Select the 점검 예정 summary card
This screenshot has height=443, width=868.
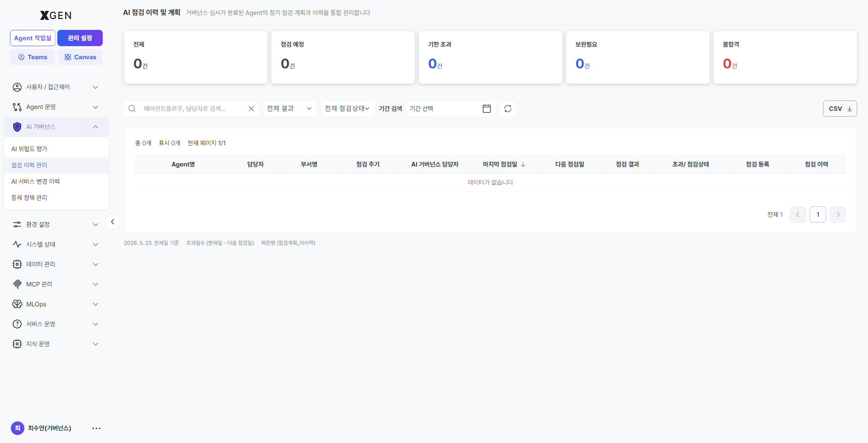(x=343, y=57)
